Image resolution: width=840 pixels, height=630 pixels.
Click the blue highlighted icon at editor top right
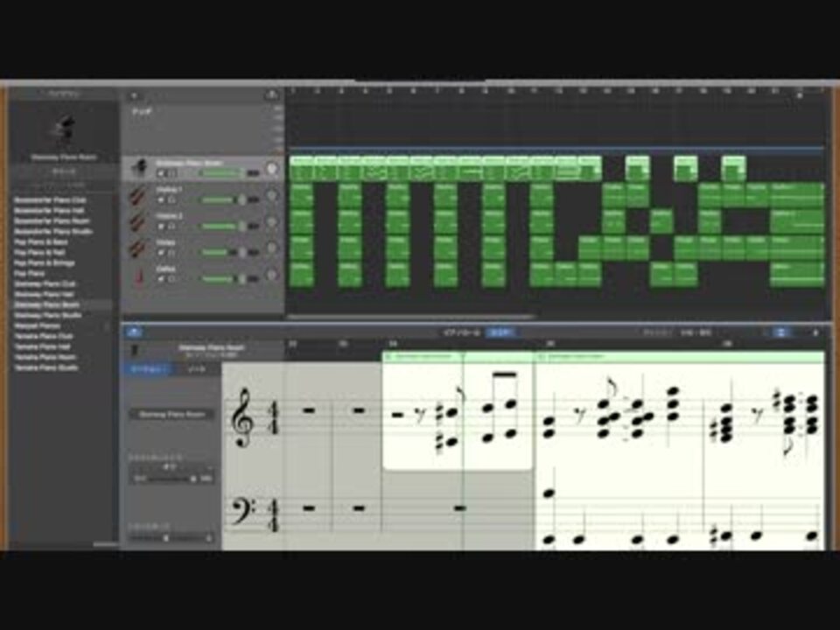tap(781, 332)
